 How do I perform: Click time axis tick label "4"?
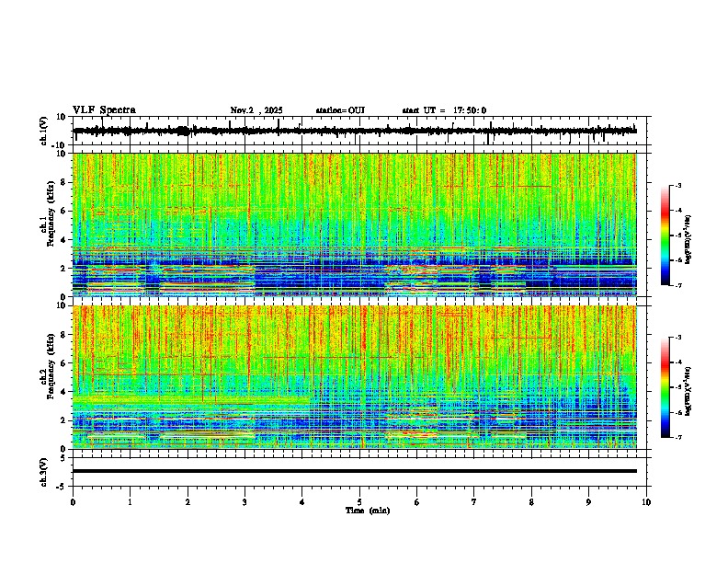(x=302, y=502)
